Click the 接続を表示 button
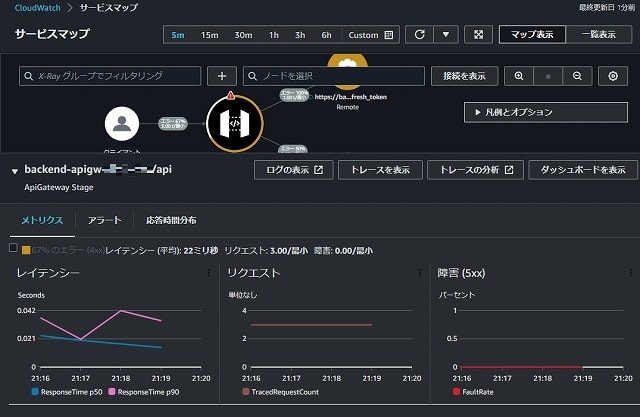 click(464, 76)
